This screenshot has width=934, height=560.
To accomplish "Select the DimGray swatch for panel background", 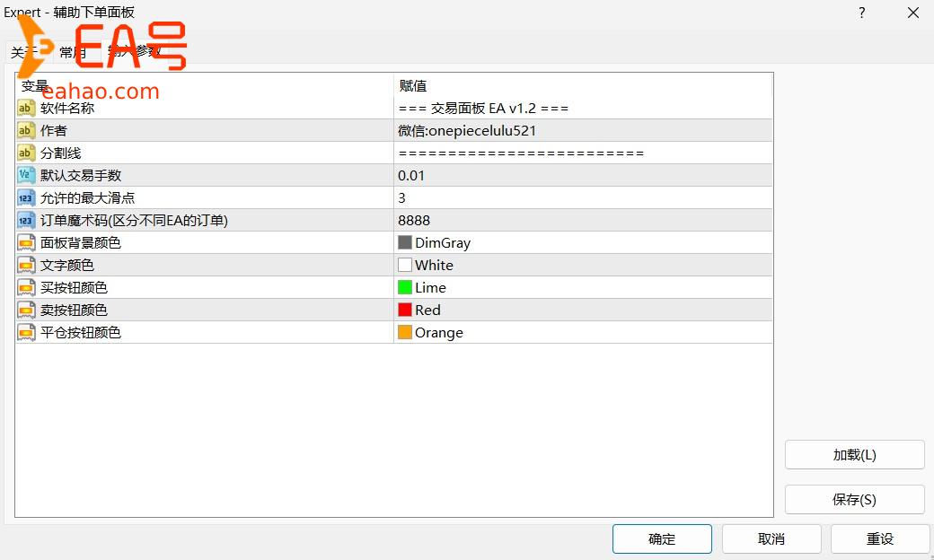I will pyautogui.click(x=405, y=243).
